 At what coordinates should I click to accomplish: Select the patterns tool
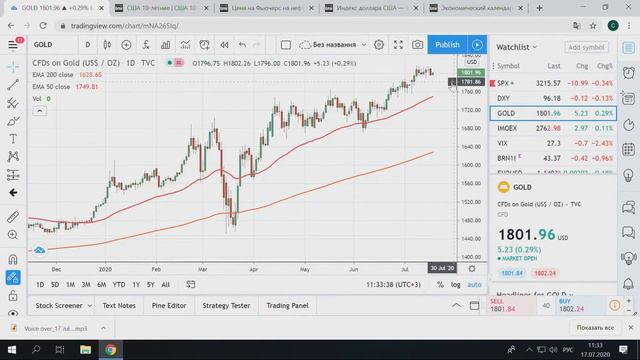[x=13, y=157]
